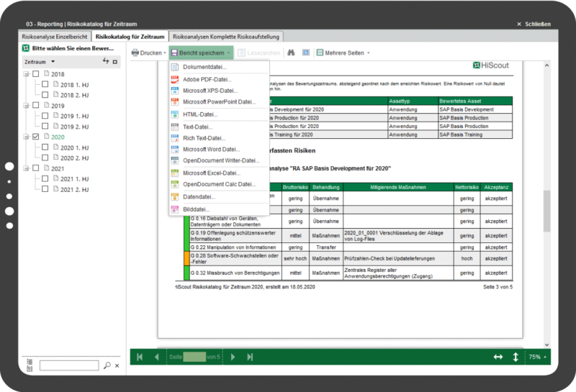Viewport: 576px width, 392px height.
Task: Collapse the 2018 tree node
Action: (26, 74)
